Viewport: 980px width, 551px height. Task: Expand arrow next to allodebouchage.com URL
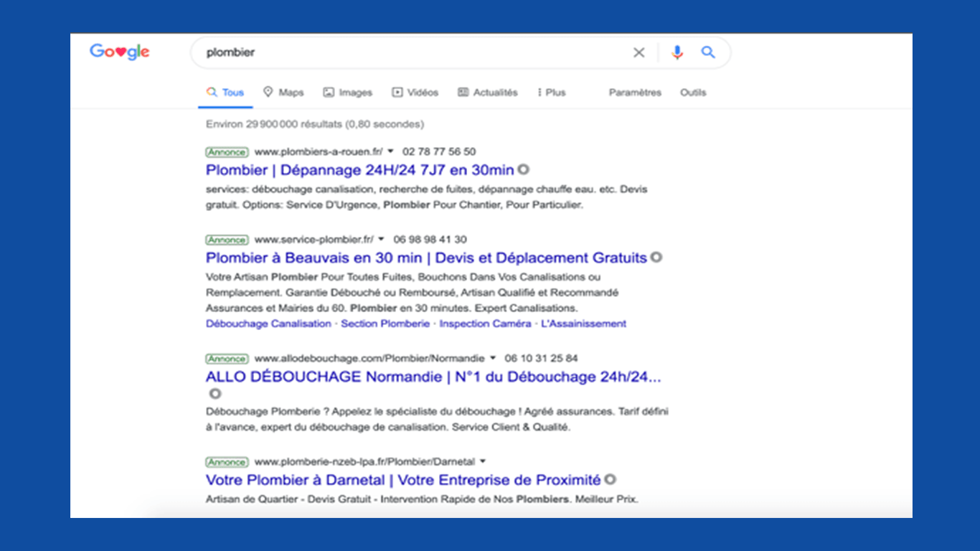(x=492, y=358)
